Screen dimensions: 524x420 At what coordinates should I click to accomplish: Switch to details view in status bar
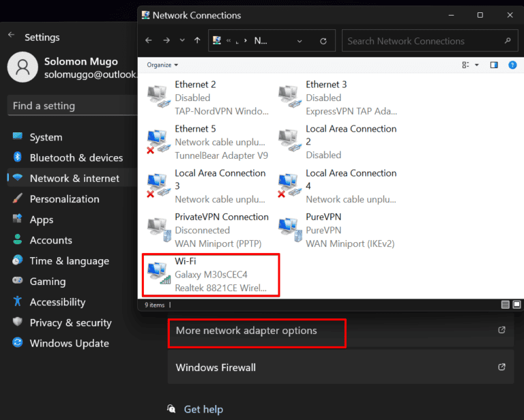pos(506,305)
